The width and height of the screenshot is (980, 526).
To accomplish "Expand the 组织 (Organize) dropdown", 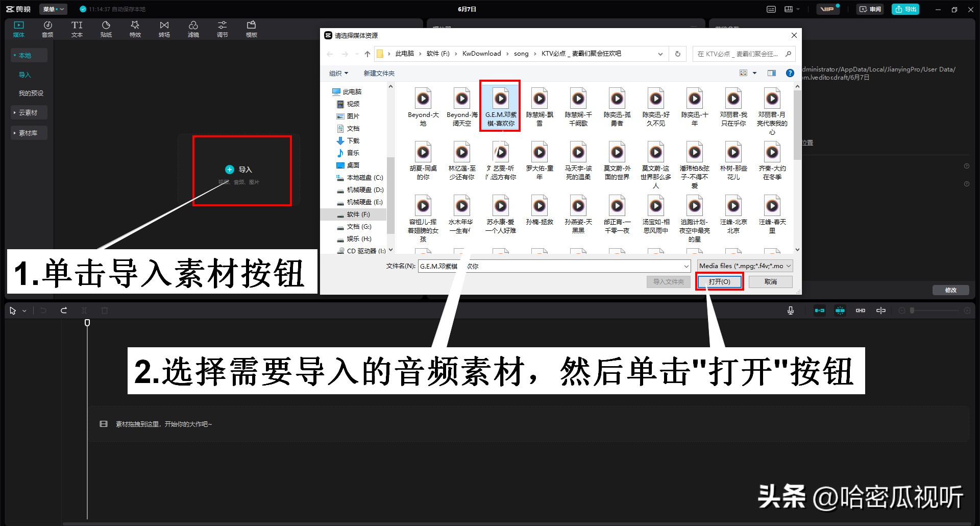I will 337,73.
